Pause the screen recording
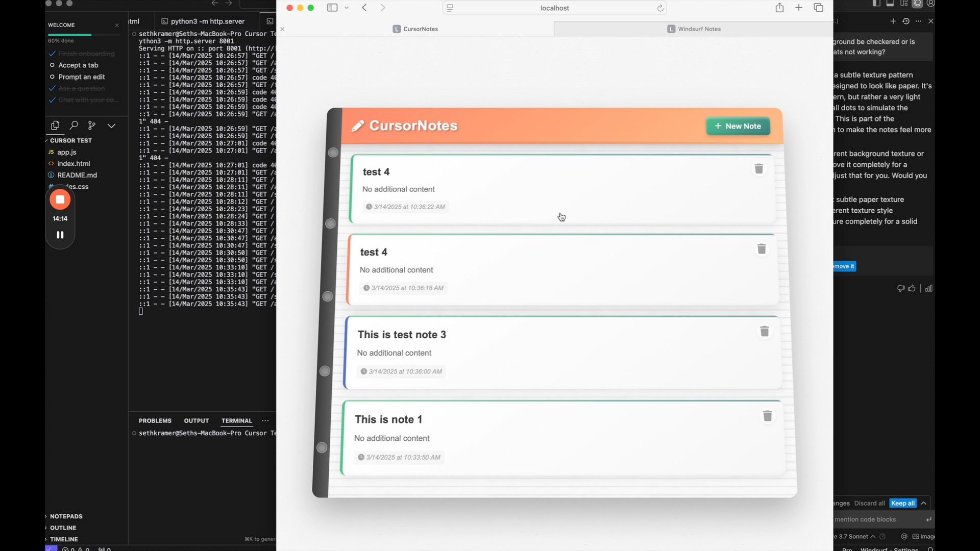This screenshot has width=980, height=551. 60,235
